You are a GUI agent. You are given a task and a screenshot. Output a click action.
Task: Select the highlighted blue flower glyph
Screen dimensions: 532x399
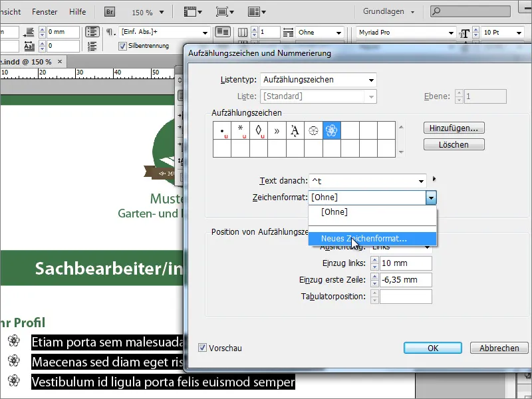pyautogui.click(x=332, y=130)
